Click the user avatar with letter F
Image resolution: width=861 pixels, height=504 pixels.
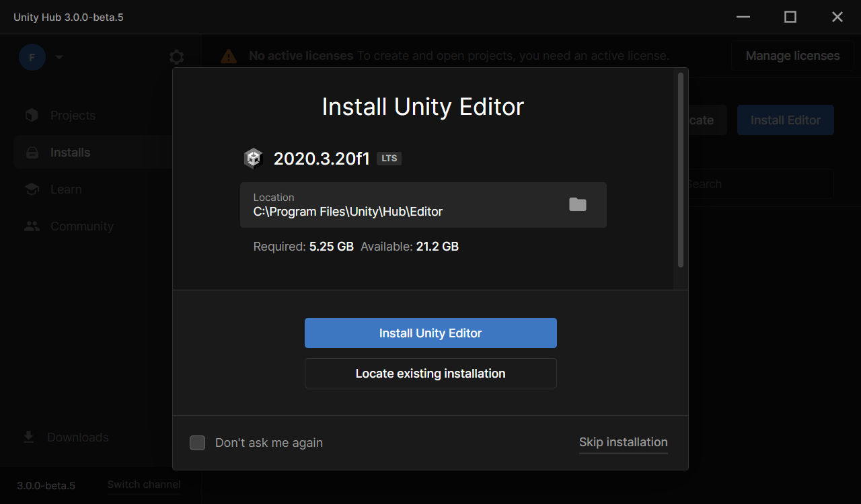point(32,57)
